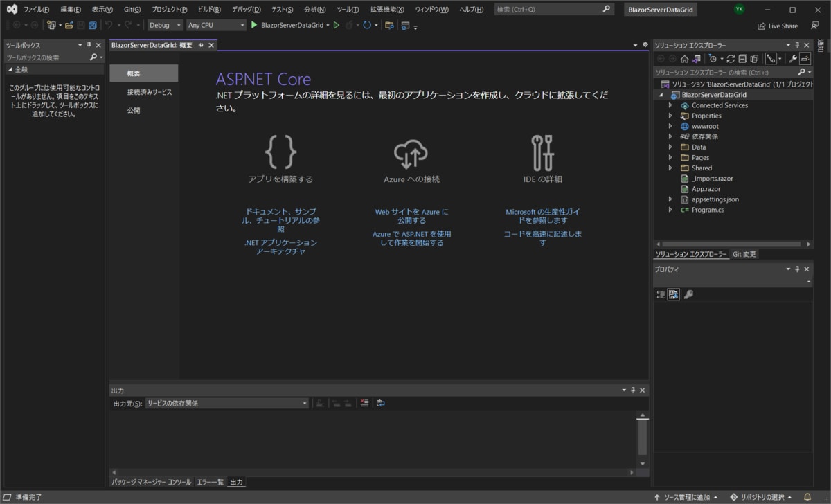Click the Categorized view icon in Properties

point(661,294)
